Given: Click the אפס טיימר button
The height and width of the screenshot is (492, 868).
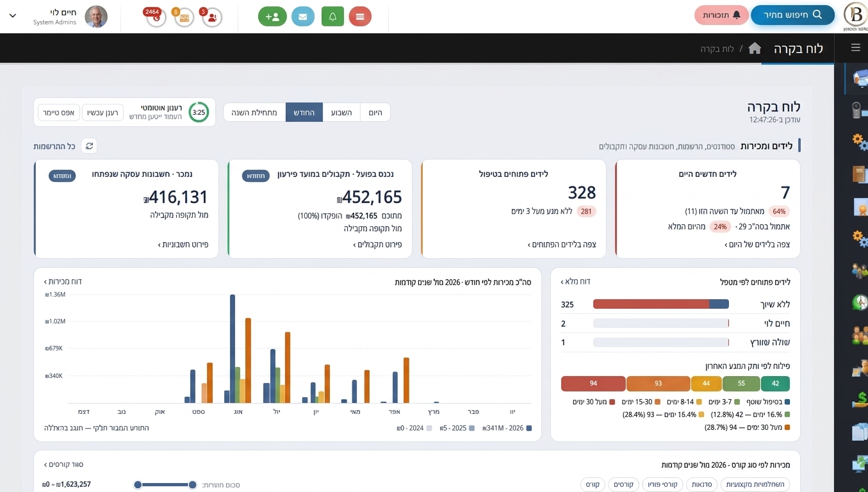Looking at the screenshot, I should pyautogui.click(x=59, y=112).
